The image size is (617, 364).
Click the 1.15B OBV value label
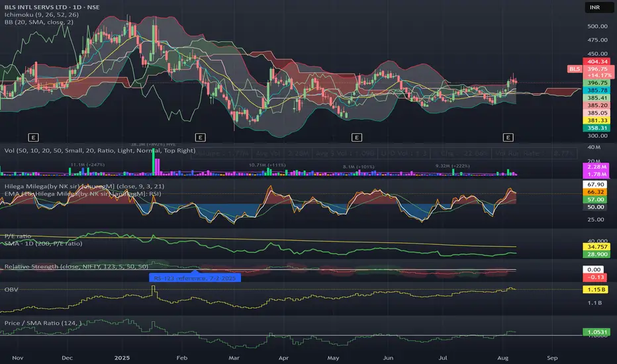596,289
